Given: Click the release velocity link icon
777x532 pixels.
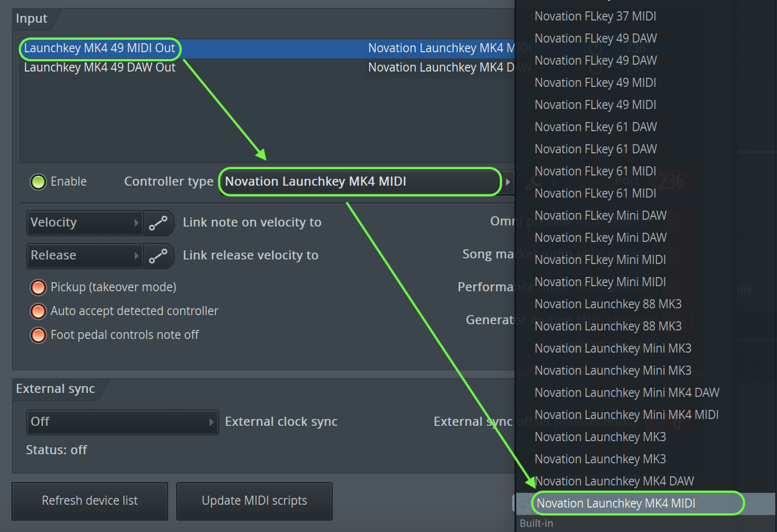Looking at the screenshot, I should coord(158,255).
